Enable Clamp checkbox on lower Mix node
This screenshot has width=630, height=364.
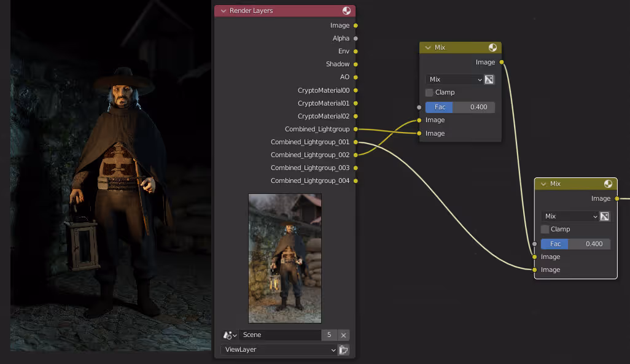pyautogui.click(x=545, y=230)
